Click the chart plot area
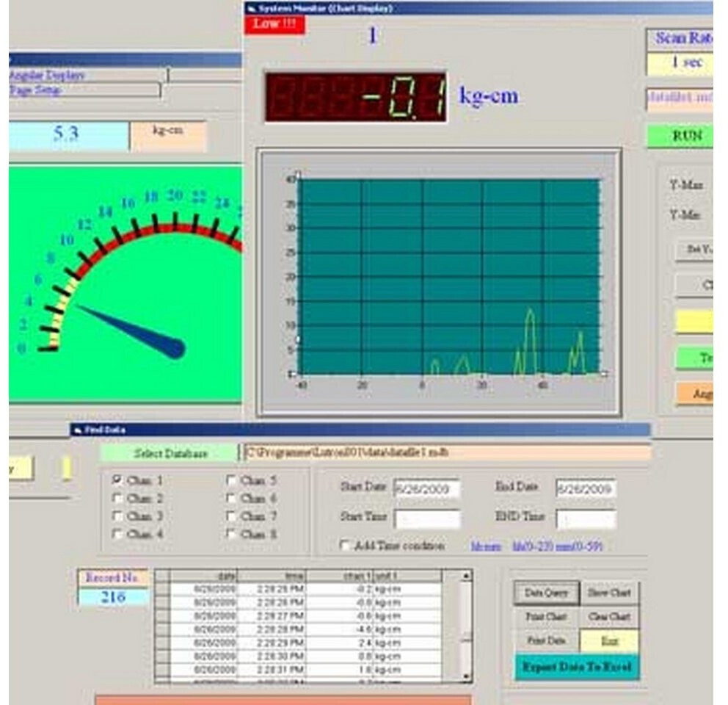The image size is (728, 705). tap(449, 277)
